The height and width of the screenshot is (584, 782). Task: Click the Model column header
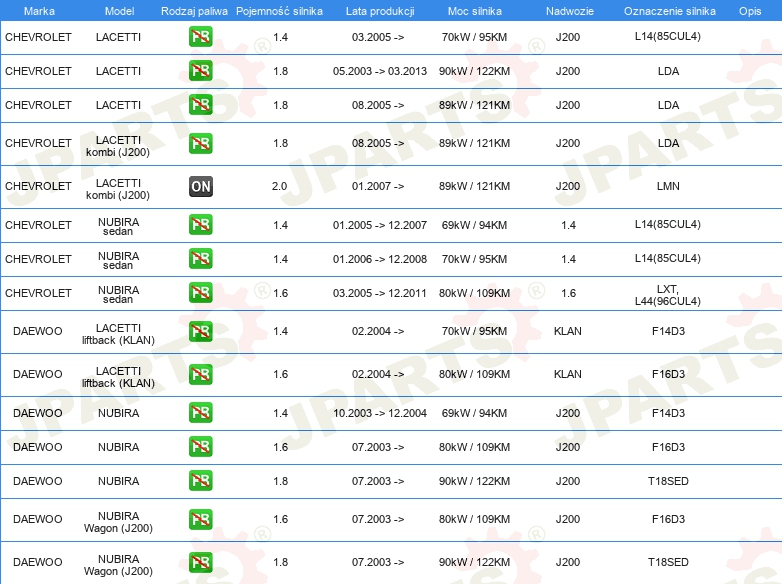point(119,11)
